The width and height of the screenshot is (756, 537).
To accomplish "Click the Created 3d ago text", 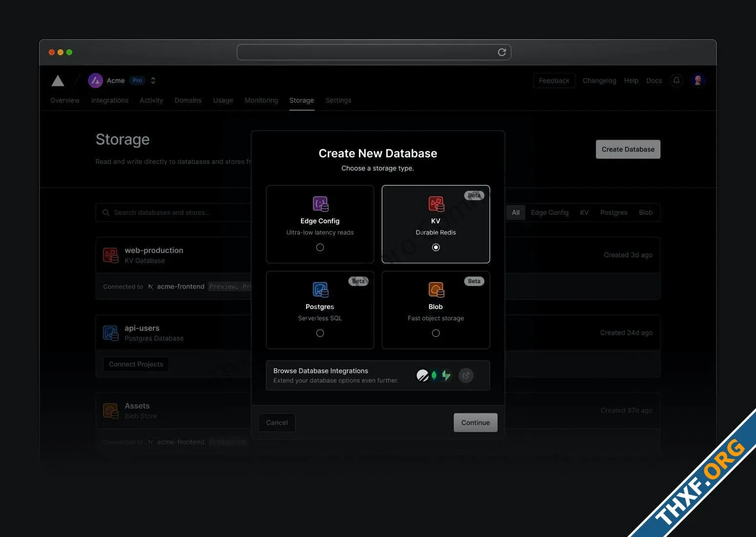I will click(x=628, y=255).
